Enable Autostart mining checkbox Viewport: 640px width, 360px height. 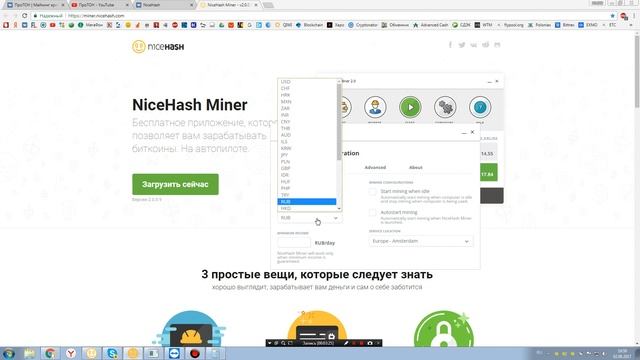[x=373, y=213]
